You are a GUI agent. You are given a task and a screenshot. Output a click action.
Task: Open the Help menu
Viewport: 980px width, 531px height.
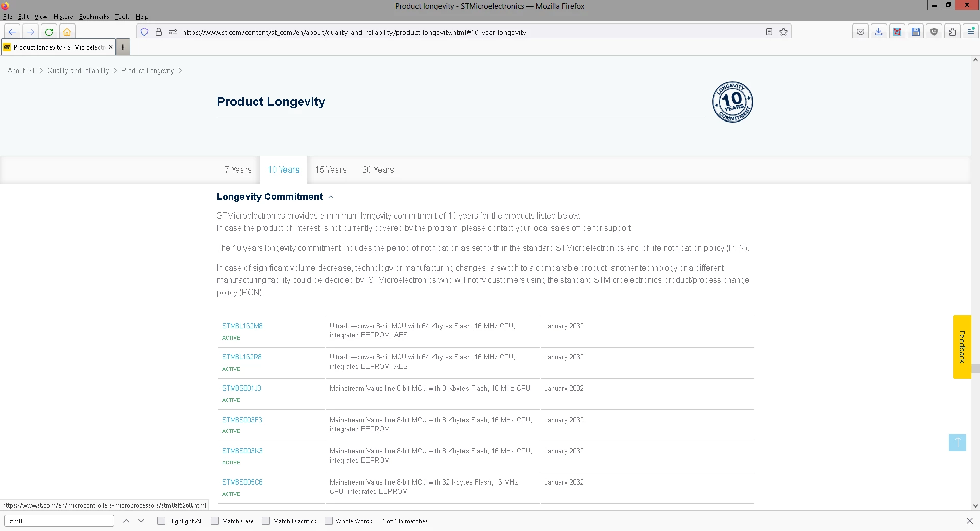coord(142,17)
